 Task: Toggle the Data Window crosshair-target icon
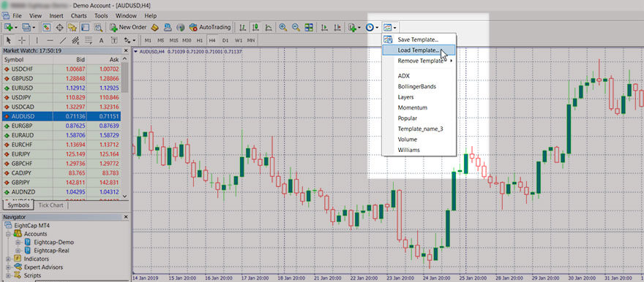pos(59,28)
